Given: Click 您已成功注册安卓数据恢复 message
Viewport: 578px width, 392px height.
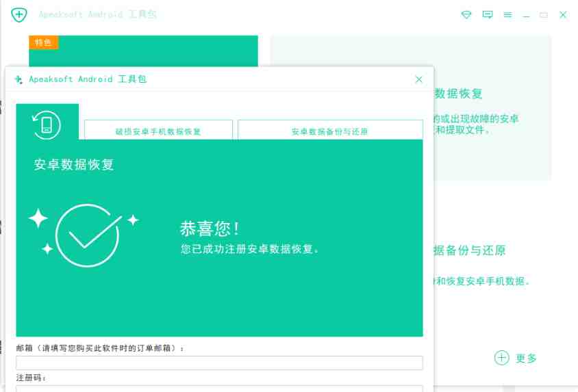Looking at the screenshot, I should [x=249, y=249].
